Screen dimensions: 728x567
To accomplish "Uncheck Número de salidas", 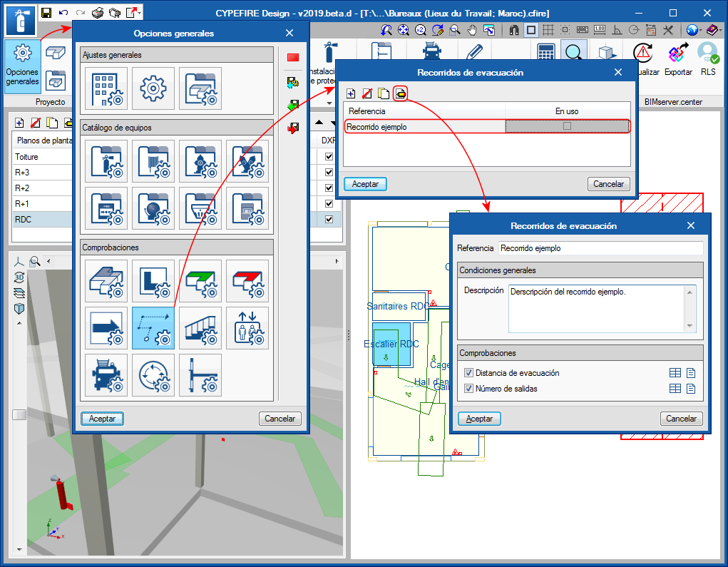I will coord(469,389).
